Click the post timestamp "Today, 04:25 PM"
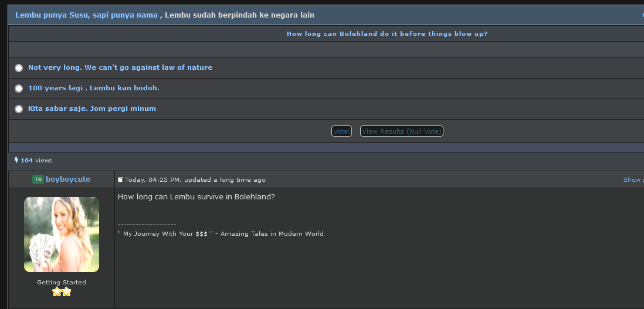 pyautogui.click(x=154, y=180)
